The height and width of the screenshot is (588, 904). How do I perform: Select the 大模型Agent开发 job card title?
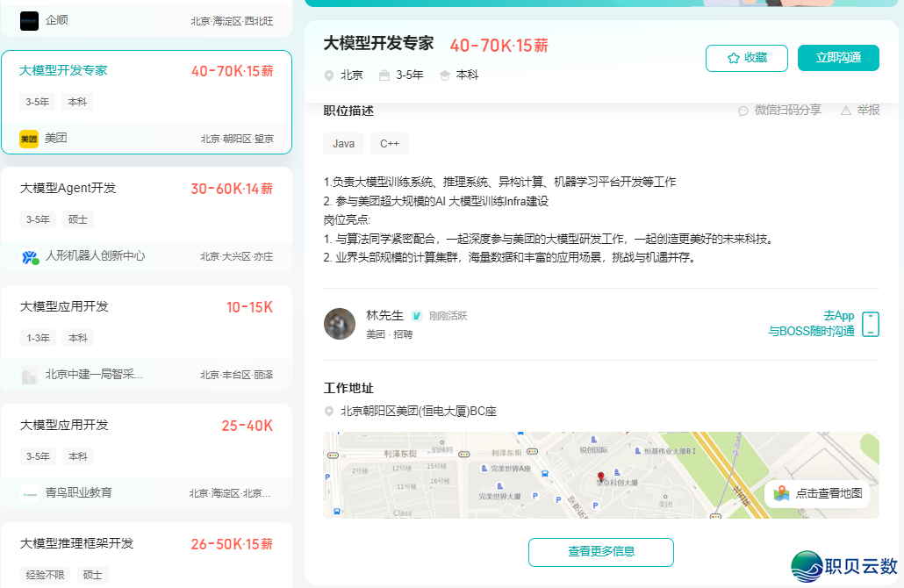coord(68,188)
